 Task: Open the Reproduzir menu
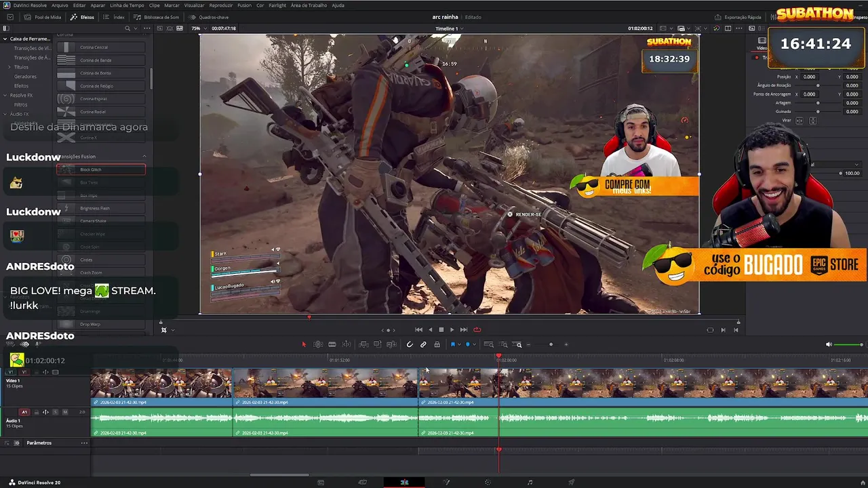coord(221,5)
